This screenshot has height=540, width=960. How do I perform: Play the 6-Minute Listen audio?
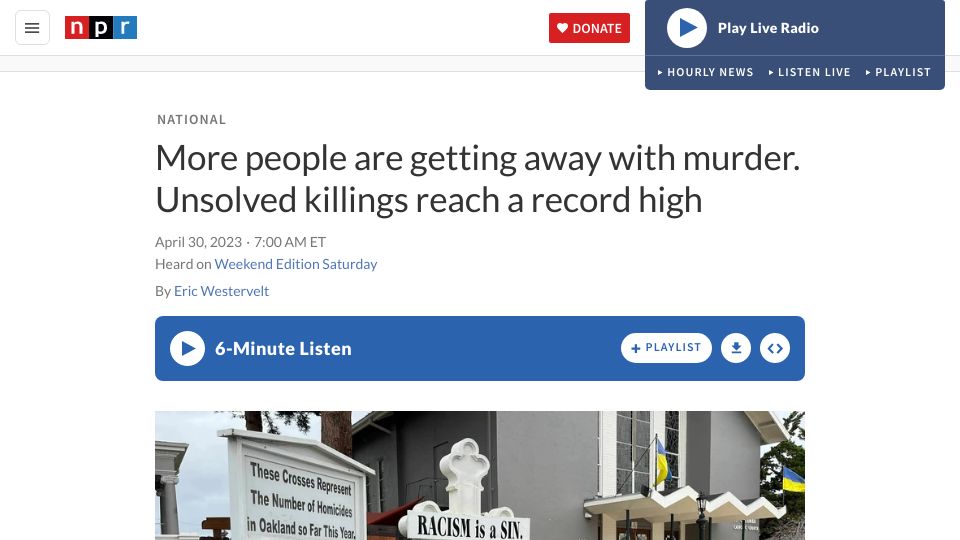[x=187, y=348]
